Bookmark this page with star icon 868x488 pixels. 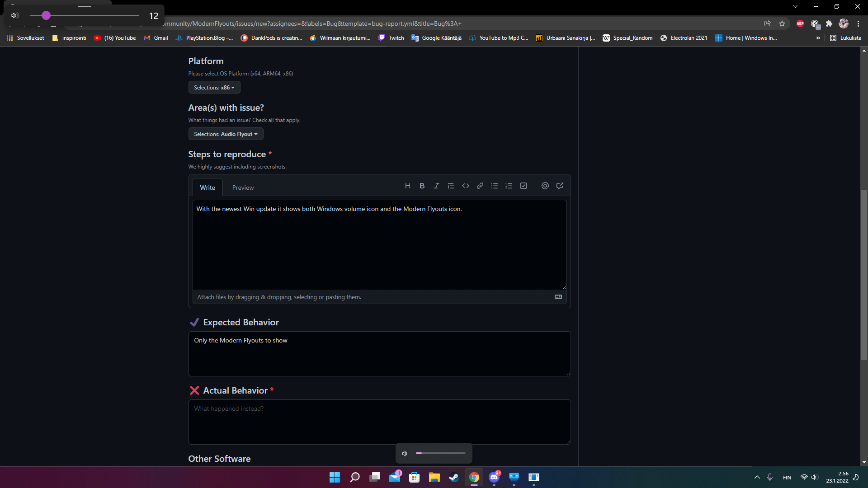(782, 23)
